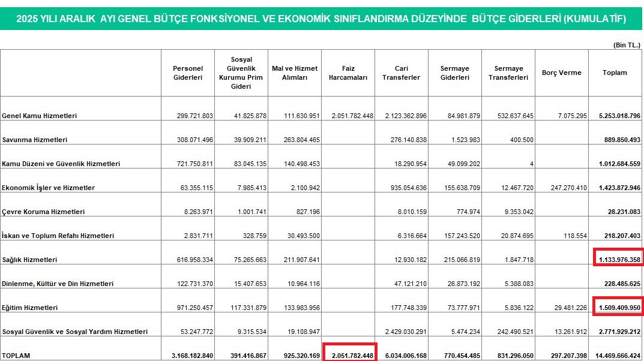Click cell value 616.958.334
This screenshot has height=361, width=644.
pyautogui.click(x=195, y=260)
